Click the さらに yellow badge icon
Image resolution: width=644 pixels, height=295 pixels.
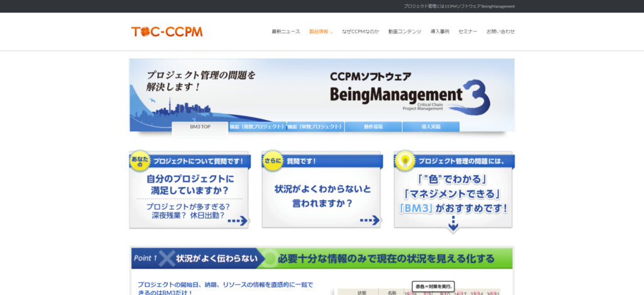(273, 161)
